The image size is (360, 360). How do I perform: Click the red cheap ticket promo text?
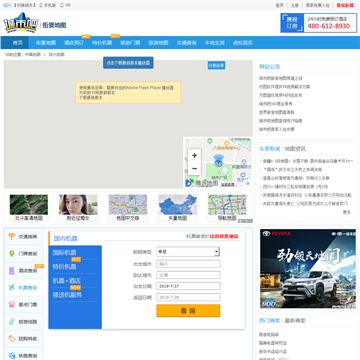pyautogui.click(x=224, y=236)
